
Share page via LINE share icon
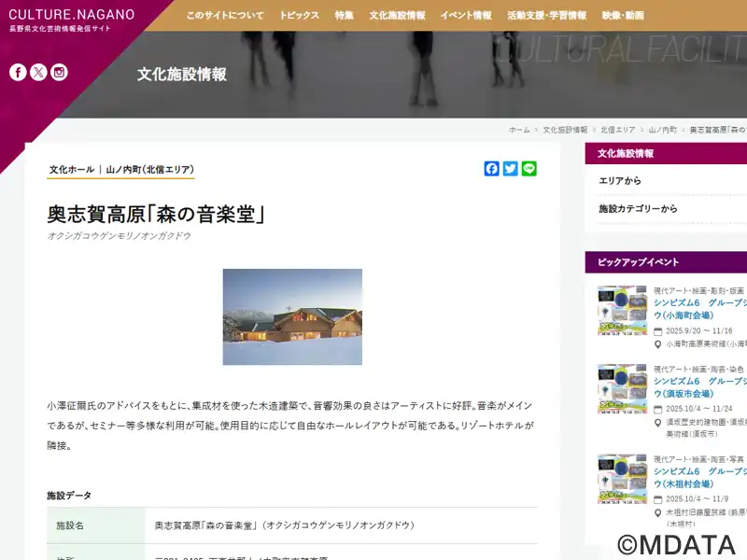coord(529,169)
